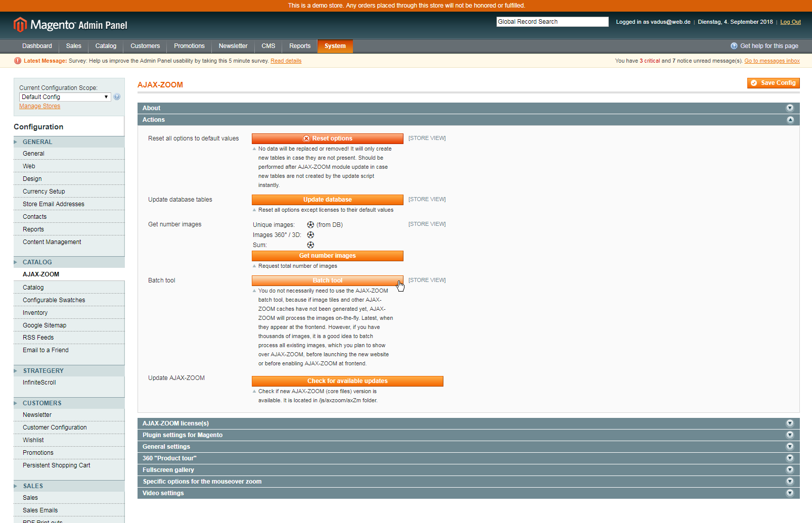Click the spinner next to Sum

310,245
